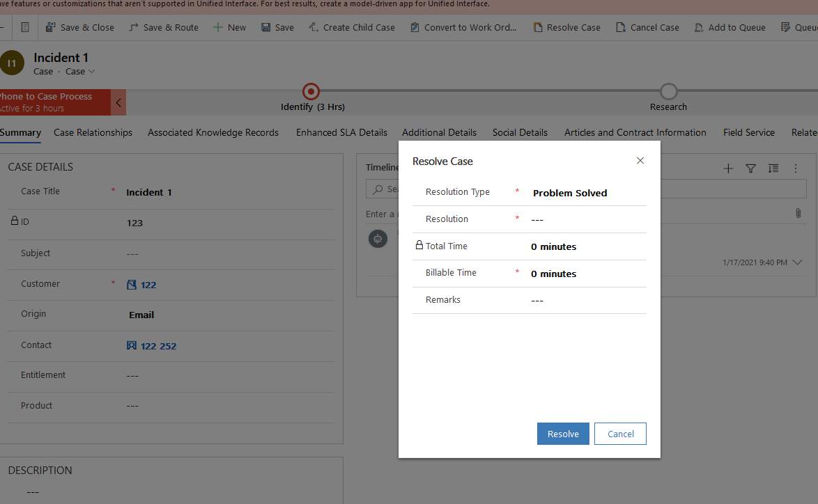This screenshot has width=818, height=504.
Task: Open the timeline filter icon
Action: (x=750, y=168)
